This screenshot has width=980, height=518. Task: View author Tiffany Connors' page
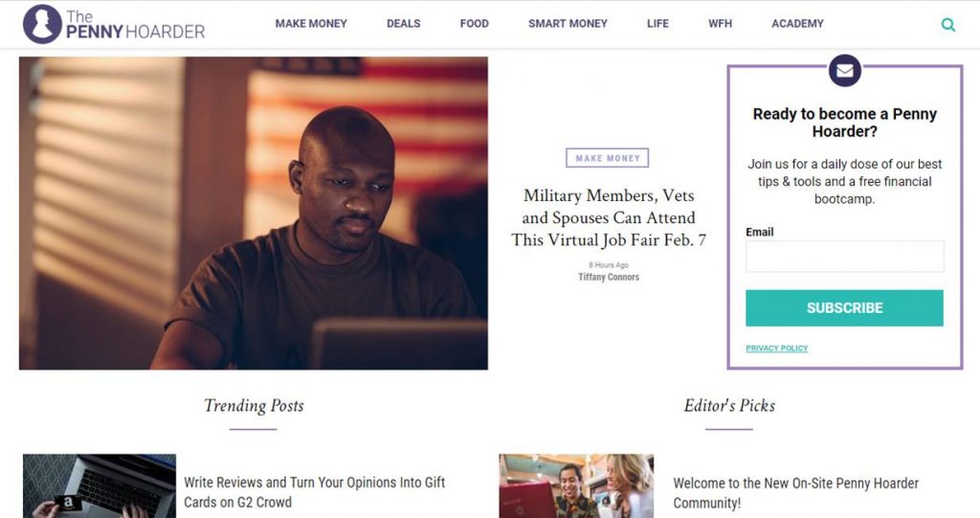click(608, 277)
